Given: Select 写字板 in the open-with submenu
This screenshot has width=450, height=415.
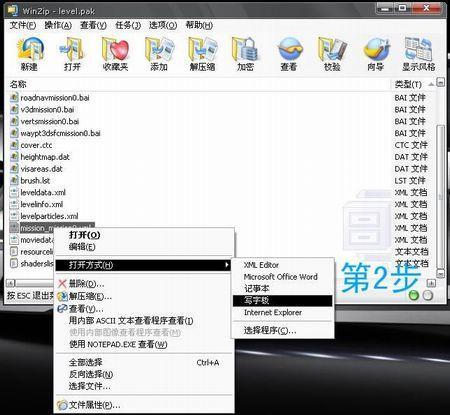Looking at the screenshot, I should pyautogui.click(x=283, y=301).
